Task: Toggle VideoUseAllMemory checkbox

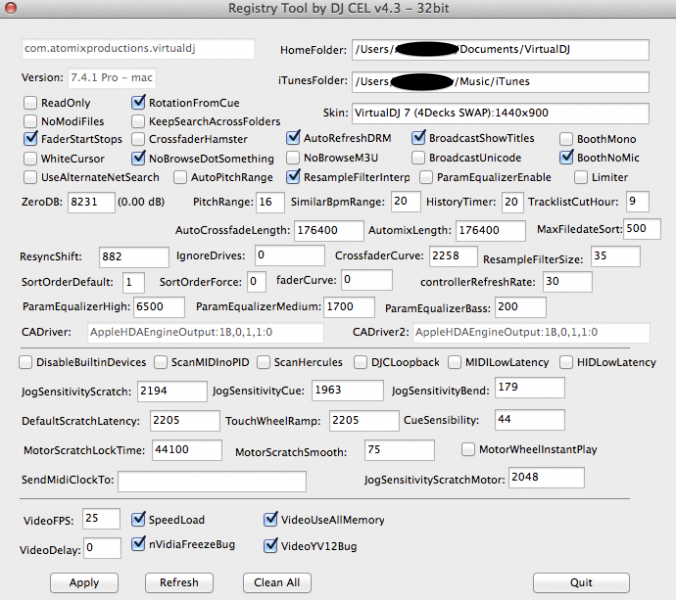Action: pos(270,519)
